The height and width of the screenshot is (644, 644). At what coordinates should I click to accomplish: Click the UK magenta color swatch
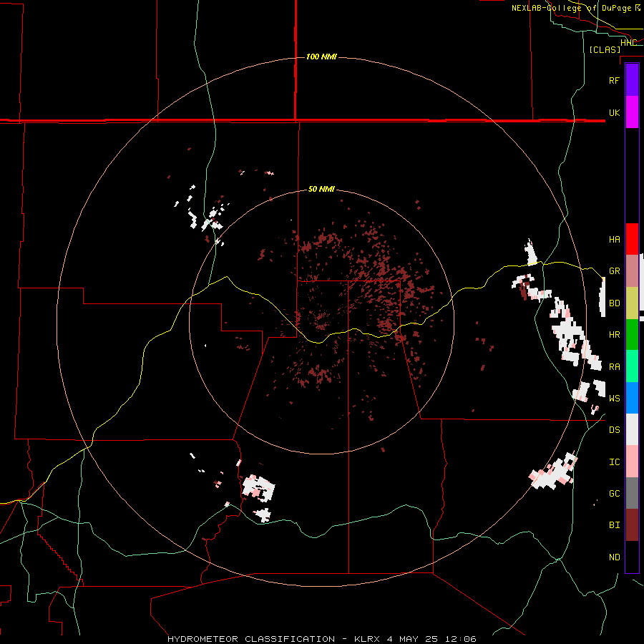[x=632, y=112]
